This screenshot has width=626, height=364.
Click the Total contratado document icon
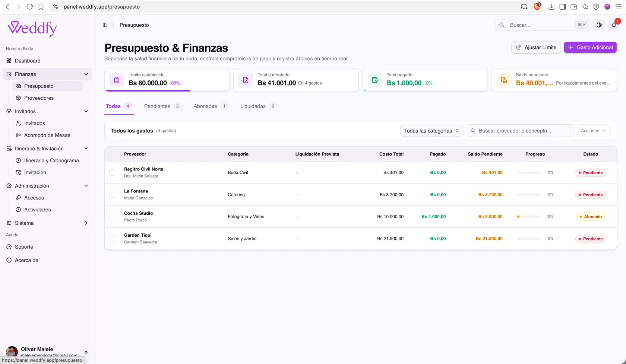coord(246,80)
